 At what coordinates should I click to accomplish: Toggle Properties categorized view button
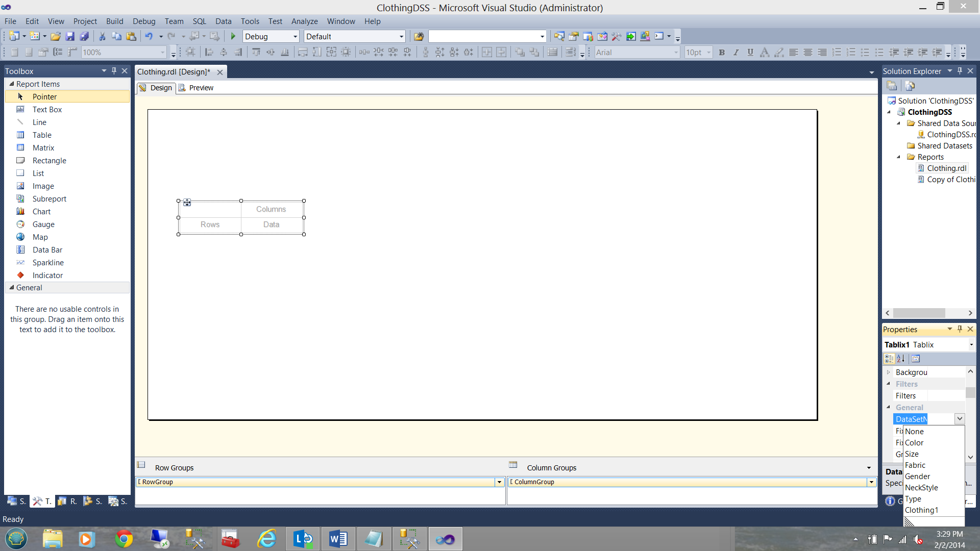coord(889,359)
